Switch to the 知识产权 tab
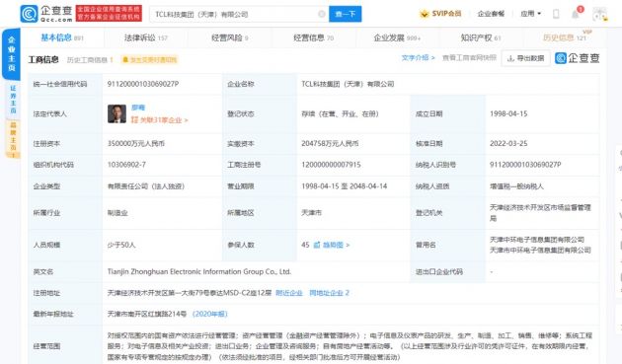 click(481, 38)
